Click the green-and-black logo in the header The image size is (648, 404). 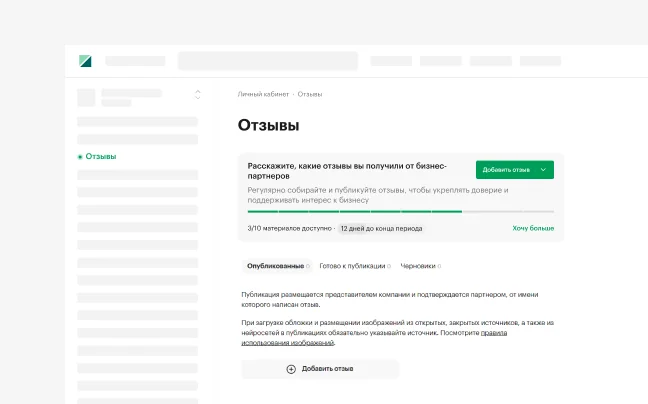point(85,61)
